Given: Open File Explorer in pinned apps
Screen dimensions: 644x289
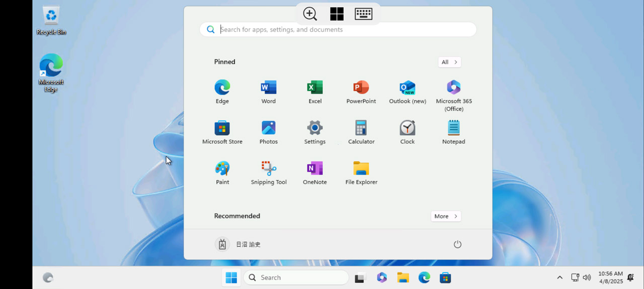Looking at the screenshot, I should point(361,173).
